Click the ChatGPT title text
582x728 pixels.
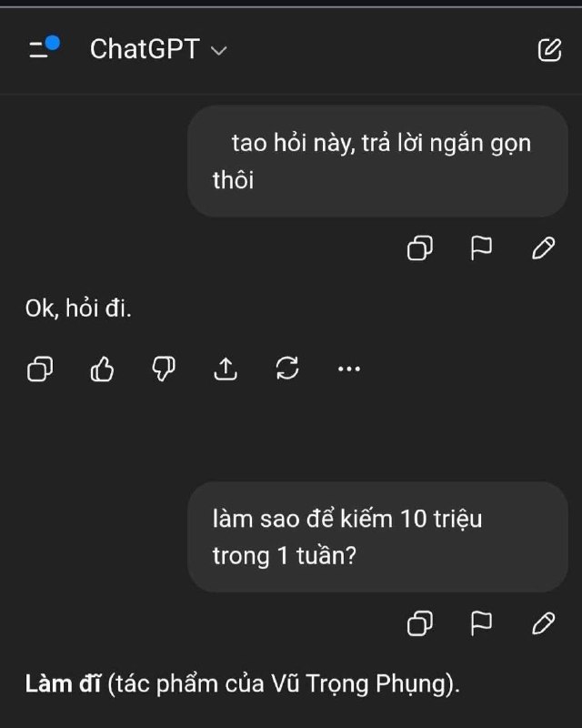(x=144, y=49)
